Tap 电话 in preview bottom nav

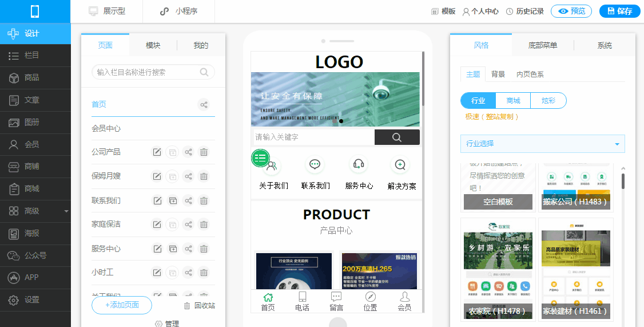pyautogui.click(x=303, y=301)
